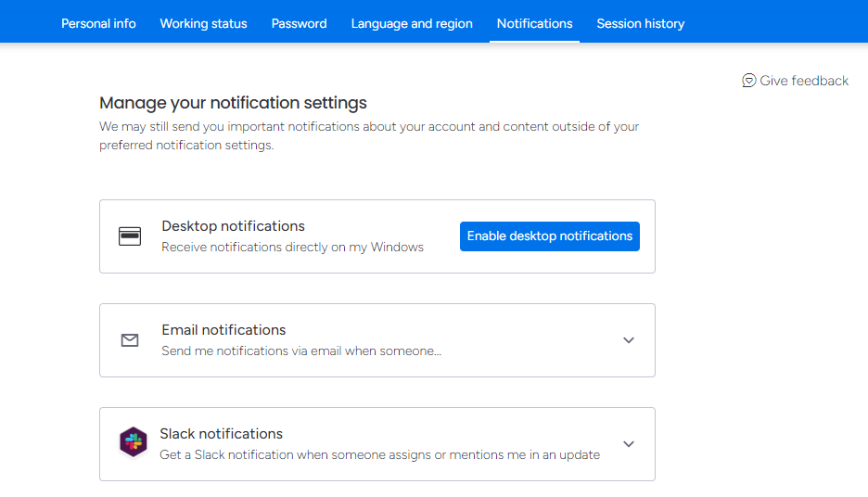Switch to the Working status tab

click(x=203, y=23)
